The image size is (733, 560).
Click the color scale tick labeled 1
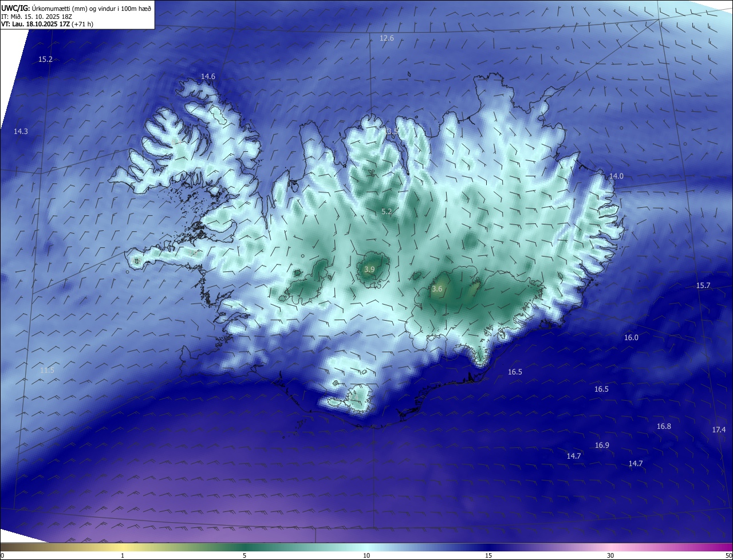(123, 555)
